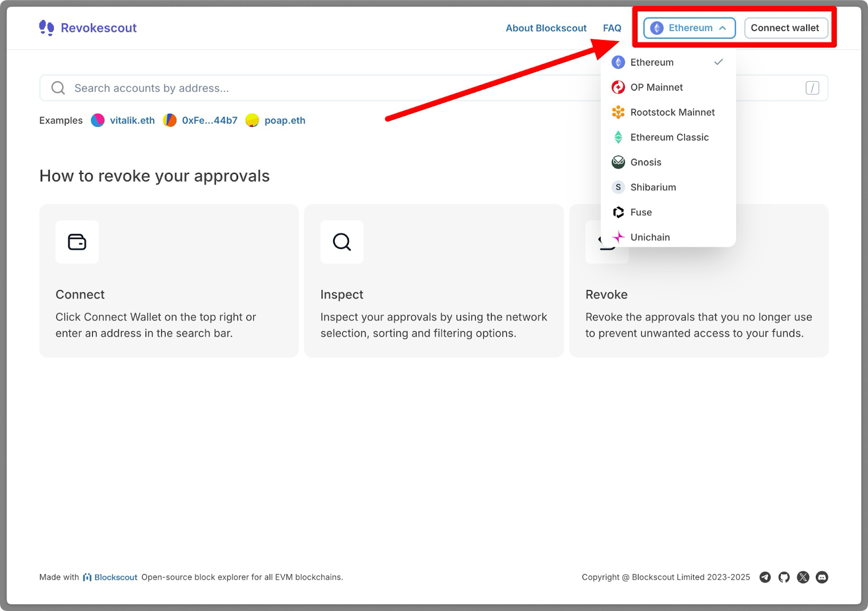Click the chevron arrow on Ethereum selector
The height and width of the screenshot is (611, 868).
point(723,28)
